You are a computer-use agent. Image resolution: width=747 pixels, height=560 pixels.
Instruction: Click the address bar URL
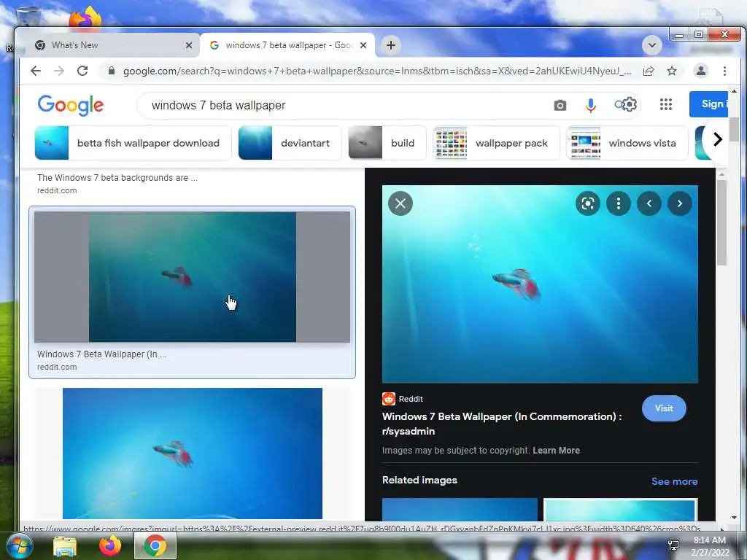pyautogui.click(x=377, y=71)
